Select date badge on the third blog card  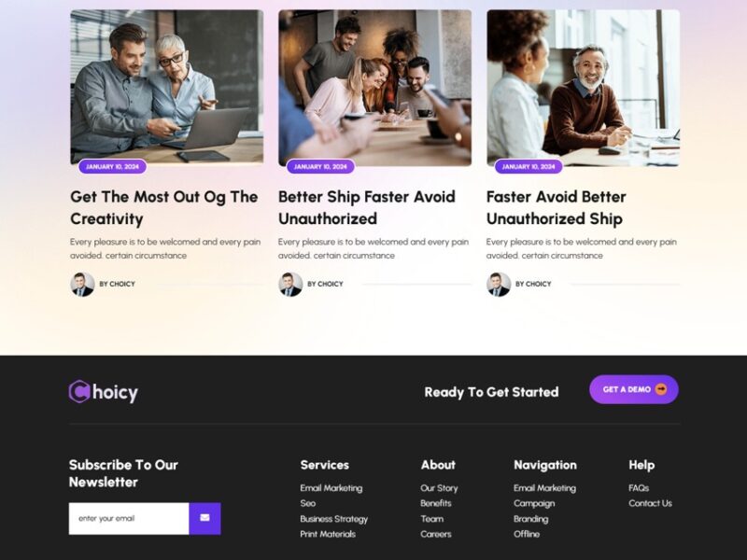529,167
